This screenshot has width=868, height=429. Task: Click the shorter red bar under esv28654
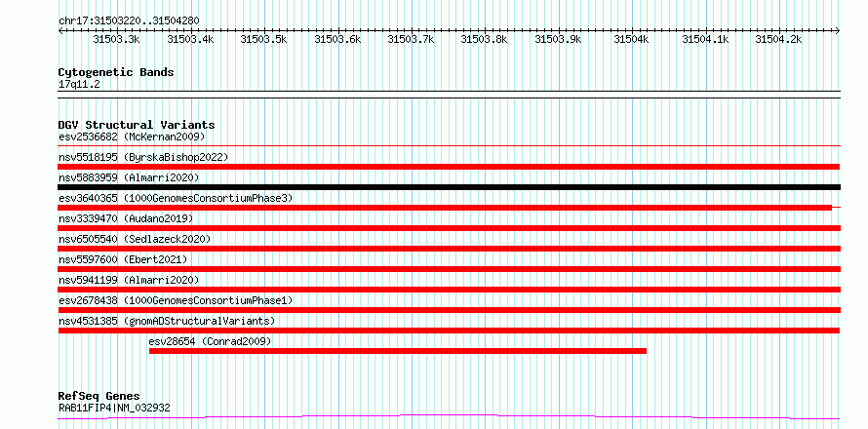(398, 351)
